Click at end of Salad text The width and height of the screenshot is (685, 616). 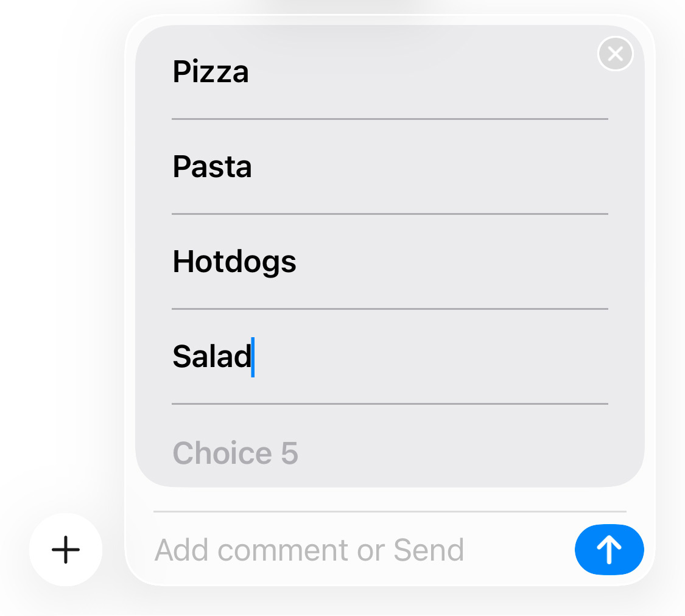point(253,357)
